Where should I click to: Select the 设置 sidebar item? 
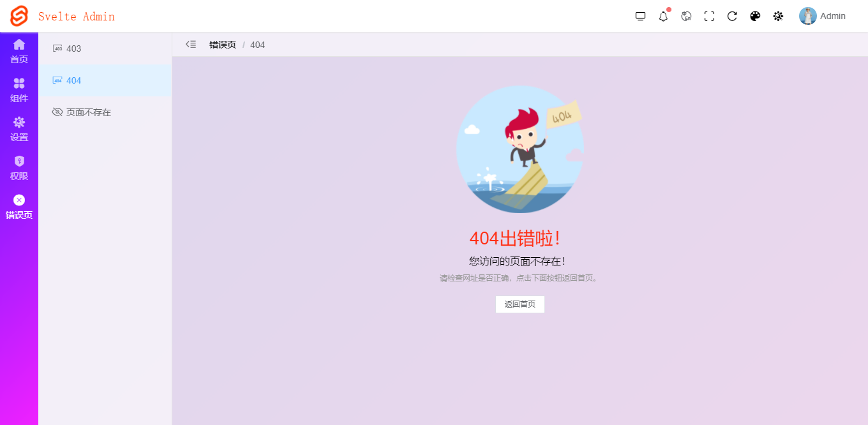pyautogui.click(x=19, y=129)
